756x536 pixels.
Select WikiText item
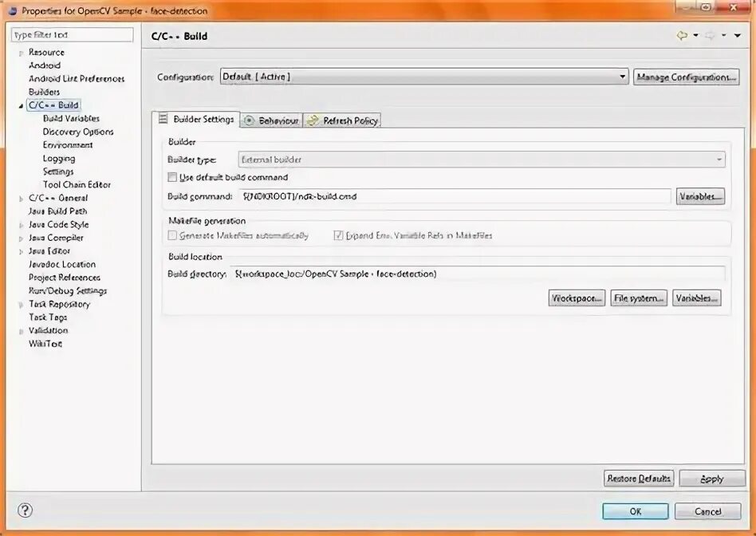point(45,344)
